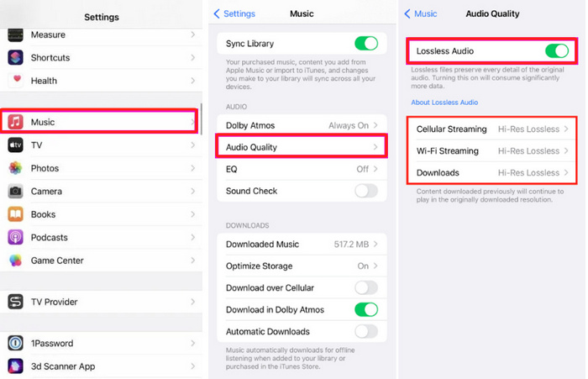588x379 pixels.
Task: Tap the Game Center icon
Action: click(x=15, y=261)
